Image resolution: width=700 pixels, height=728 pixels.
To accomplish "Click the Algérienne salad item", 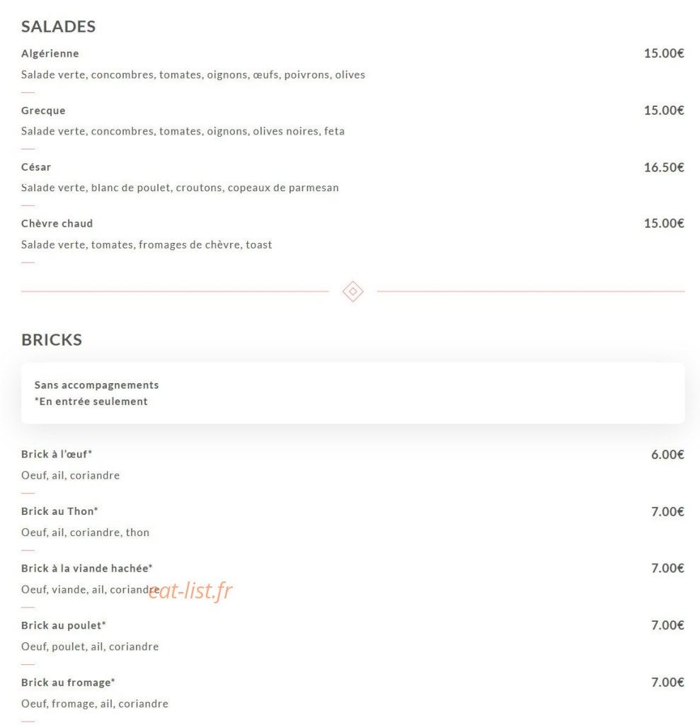I will click(x=50, y=53).
